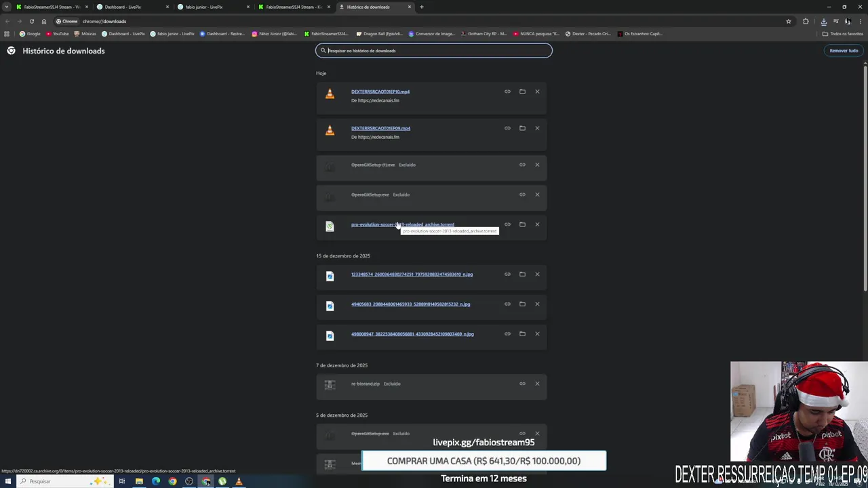Click the page vertical scrollbar
The width and height of the screenshot is (868, 488).
pos(865,178)
